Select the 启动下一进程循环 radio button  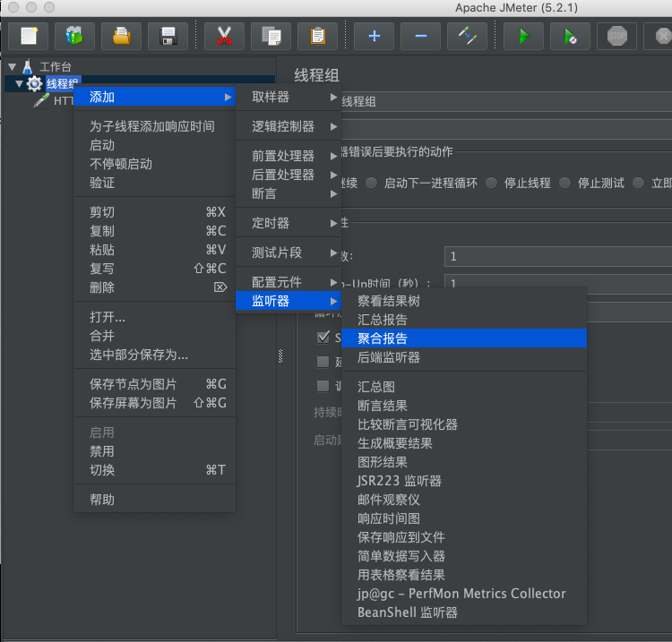[x=371, y=184]
